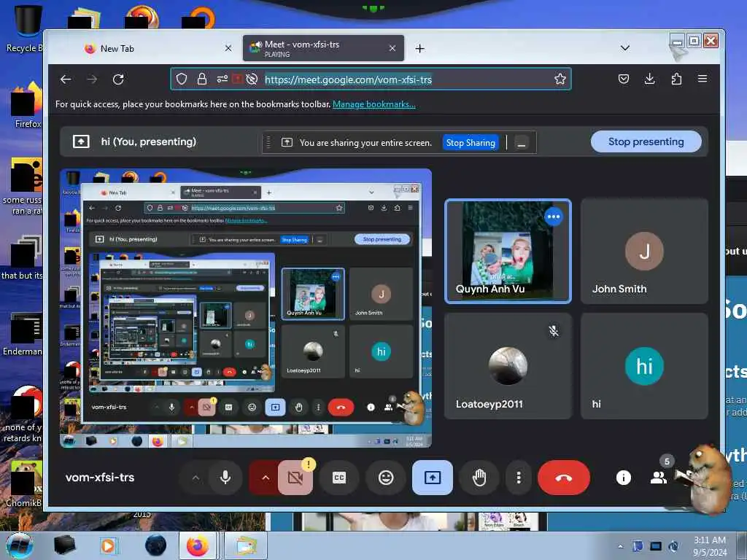Viewport: 747px width, 560px height.
Task: Click the red screen sharing indicator icon
Action: point(237,79)
